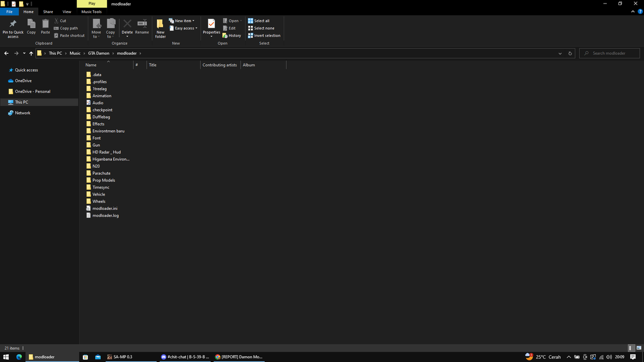This screenshot has width=644, height=362.
Task: Select the HD Radar _ Hud folder
Action: point(106,152)
